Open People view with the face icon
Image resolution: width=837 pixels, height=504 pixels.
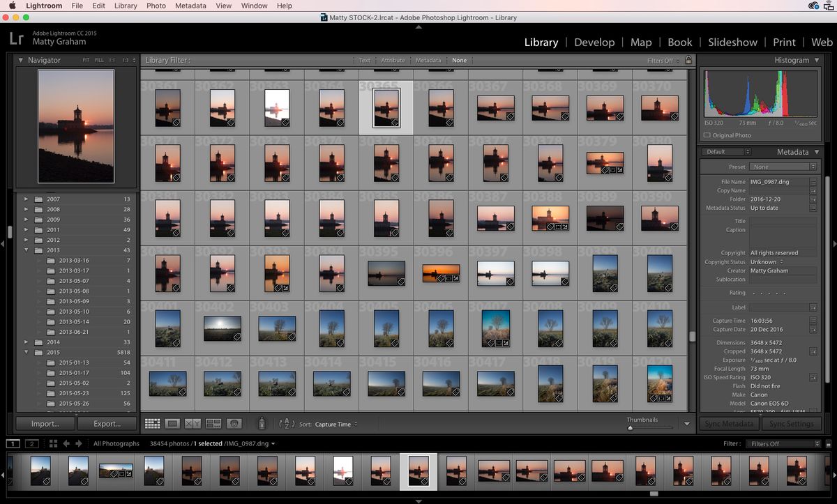[x=234, y=423]
